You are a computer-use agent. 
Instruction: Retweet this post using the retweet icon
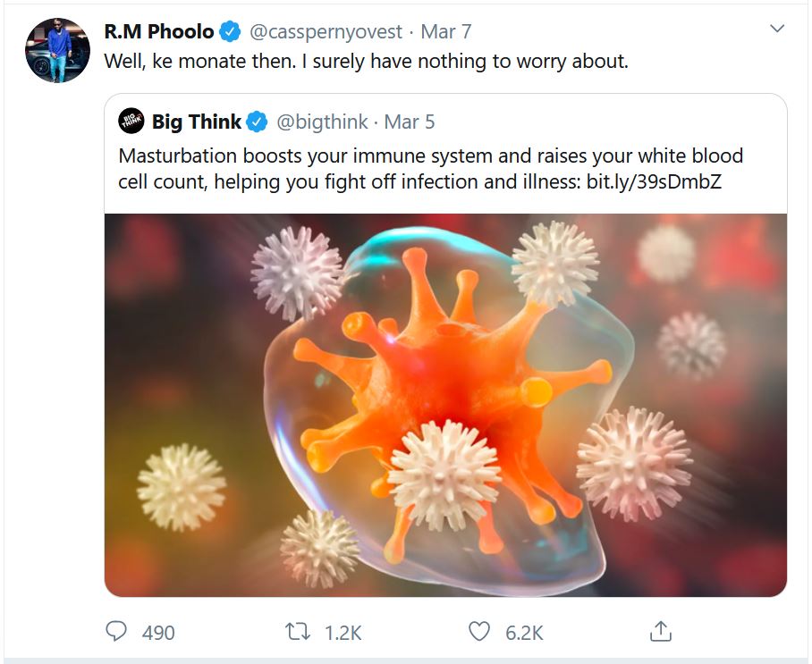(x=298, y=632)
